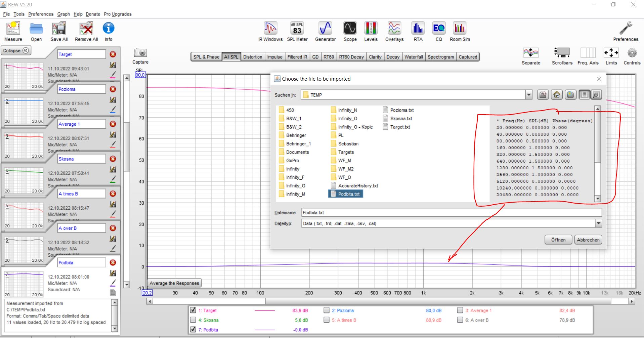
Task: Switch to the Distortion tab
Action: click(x=253, y=57)
